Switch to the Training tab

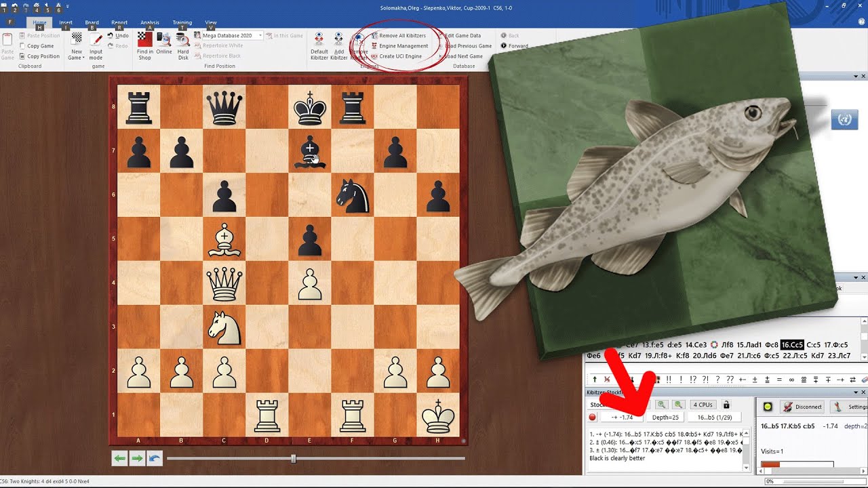182,22
